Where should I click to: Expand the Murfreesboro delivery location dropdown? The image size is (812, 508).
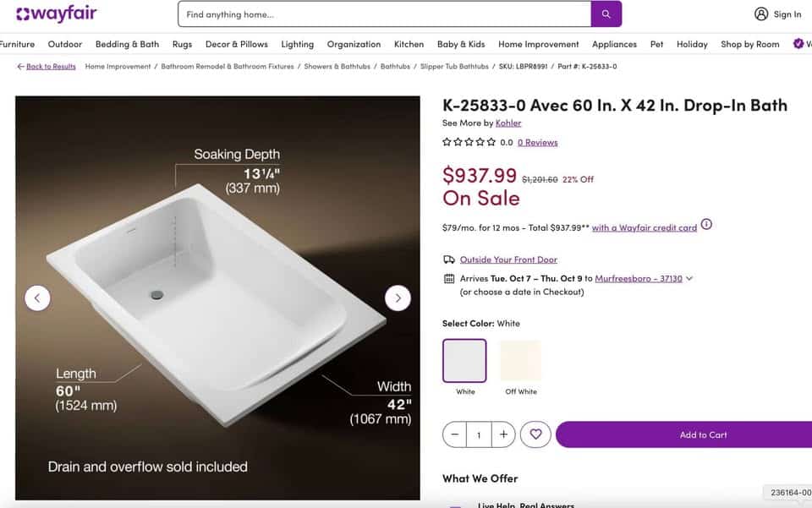pyautogui.click(x=689, y=278)
